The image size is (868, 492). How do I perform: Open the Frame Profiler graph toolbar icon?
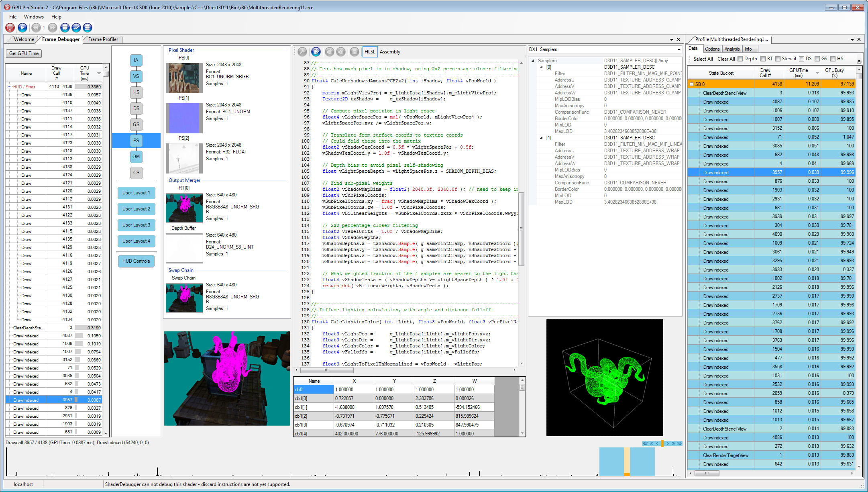click(x=76, y=27)
